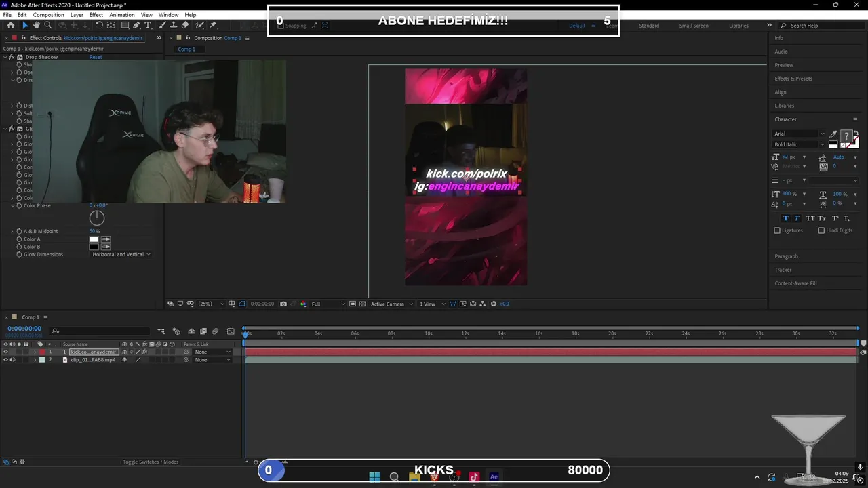This screenshot has height=488, width=868.
Task: Click the Color B black swatch
Action: tap(94, 247)
